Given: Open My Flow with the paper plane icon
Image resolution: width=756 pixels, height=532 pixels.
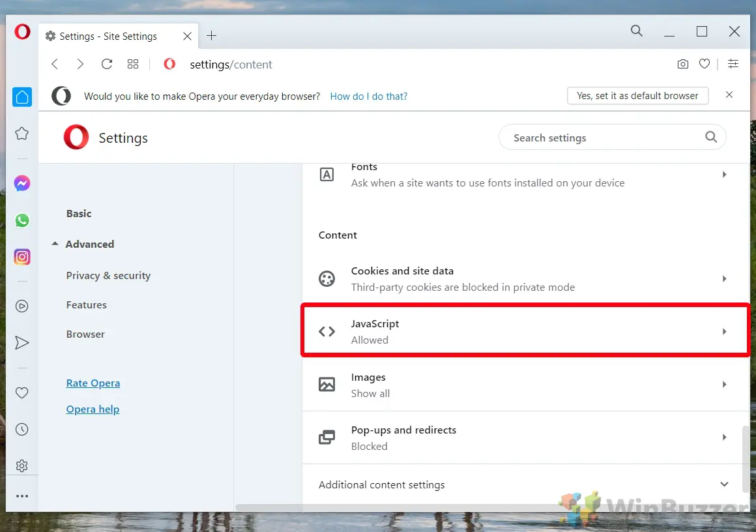Looking at the screenshot, I should (x=22, y=342).
